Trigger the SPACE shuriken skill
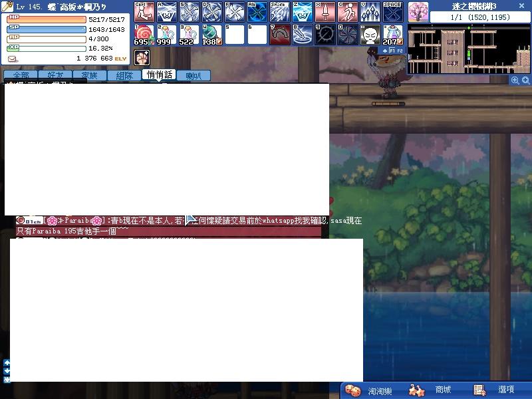532x399 pixels. [393, 12]
